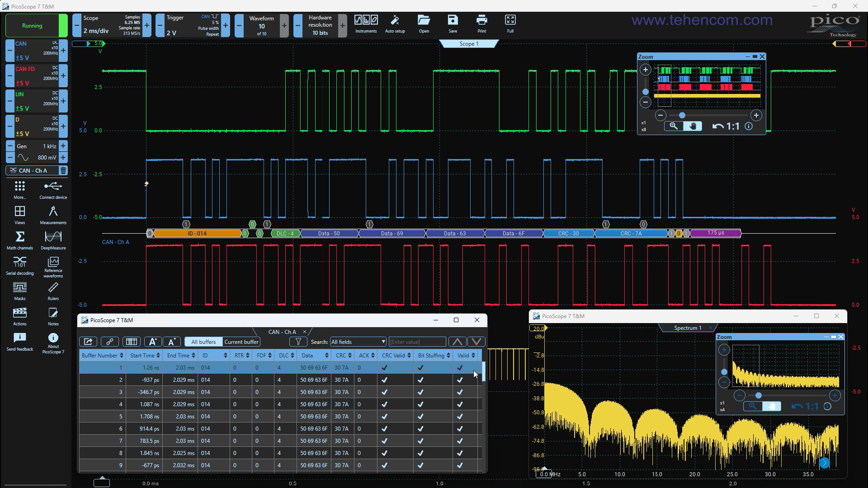Open the Scope timebase panel
The image size is (868, 488).
pyautogui.click(x=112, y=25)
